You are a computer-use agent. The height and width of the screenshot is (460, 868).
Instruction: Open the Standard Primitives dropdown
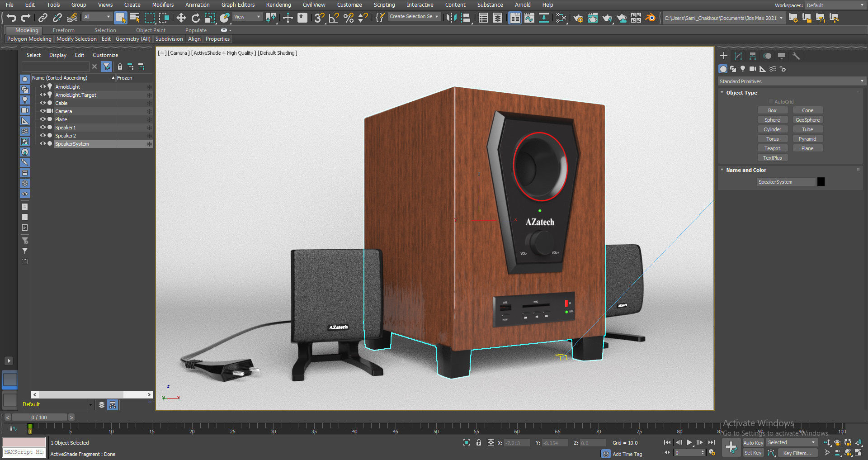click(792, 81)
